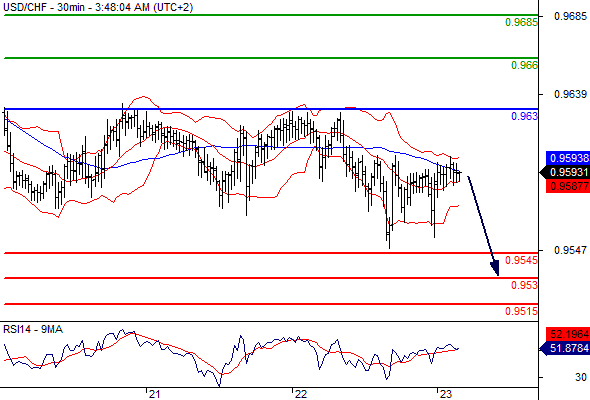Select the 0.9685 green resistance line label
590x400 pixels.
[x=521, y=22]
